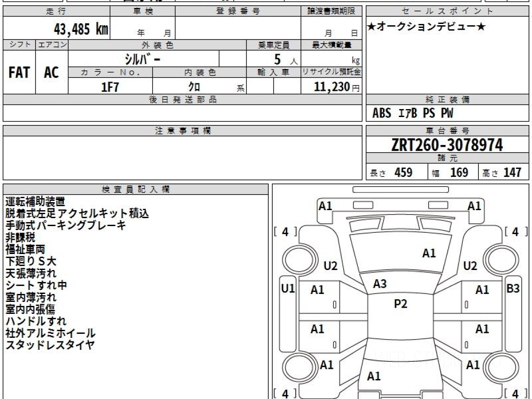Click the 福祉車両 note

pos(25,250)
